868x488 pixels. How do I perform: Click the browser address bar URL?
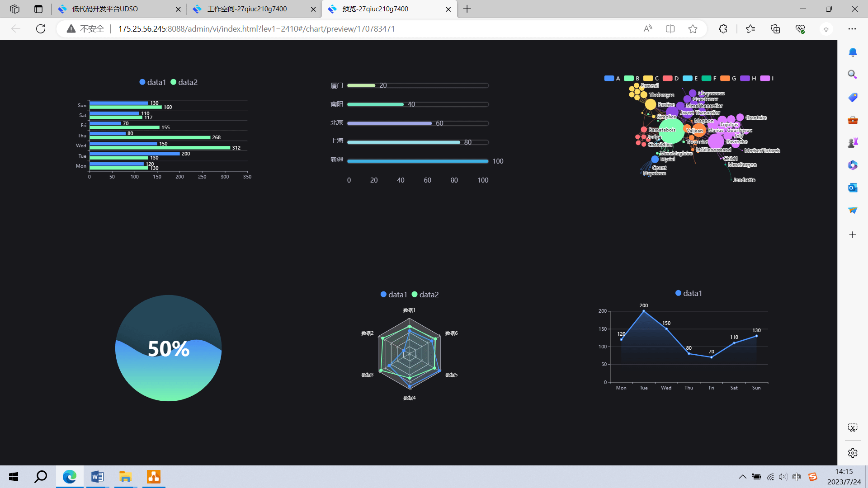click(x=256, y=29)
